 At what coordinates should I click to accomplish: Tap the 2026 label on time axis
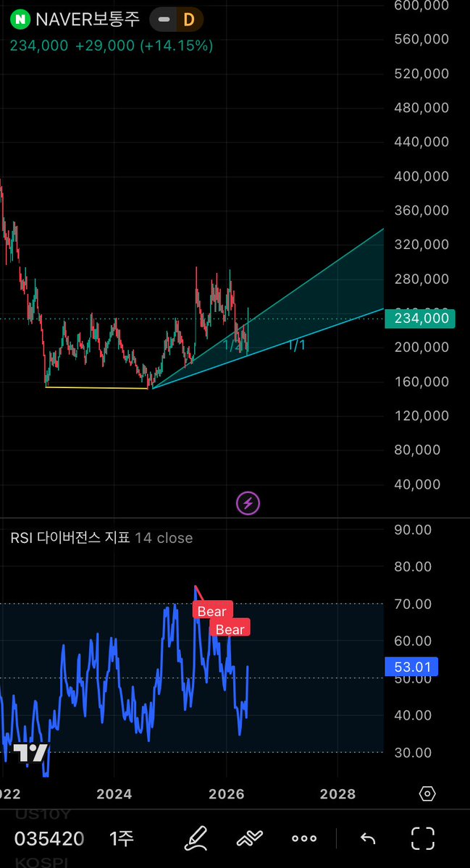tap(227, 794)
